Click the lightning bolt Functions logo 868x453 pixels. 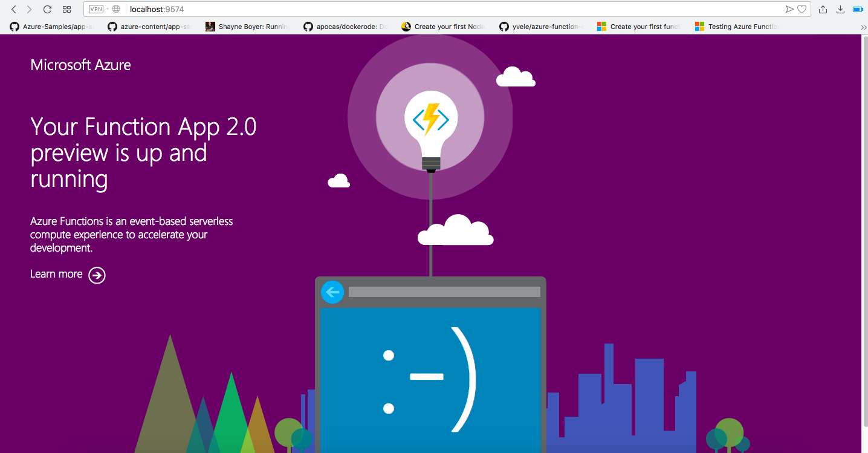[431, 119]
